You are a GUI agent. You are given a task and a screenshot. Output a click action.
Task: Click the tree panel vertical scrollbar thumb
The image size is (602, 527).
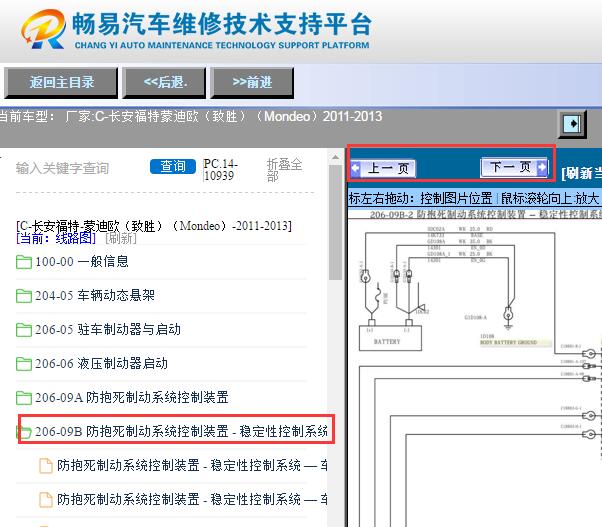pos(335,223)
